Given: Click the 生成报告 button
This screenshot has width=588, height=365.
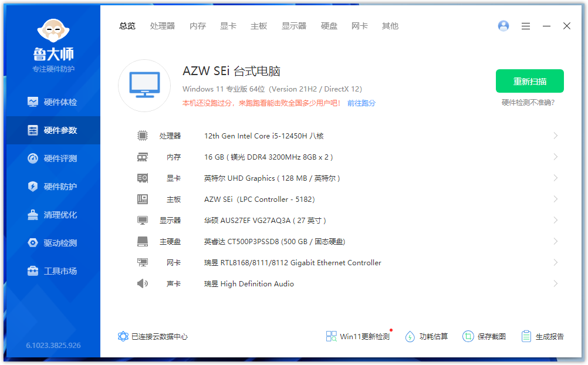Looking at the screenshot, I should [x=543, y=337].
